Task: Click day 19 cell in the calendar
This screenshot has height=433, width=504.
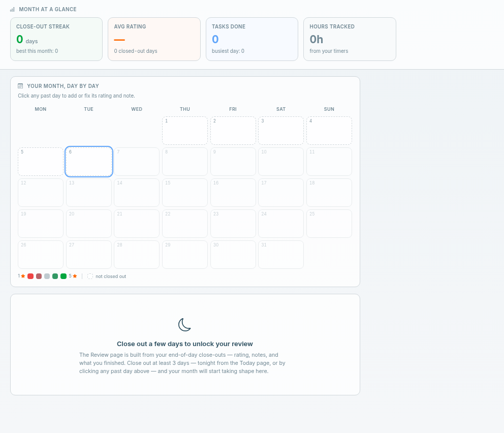Action: [41, 224]
